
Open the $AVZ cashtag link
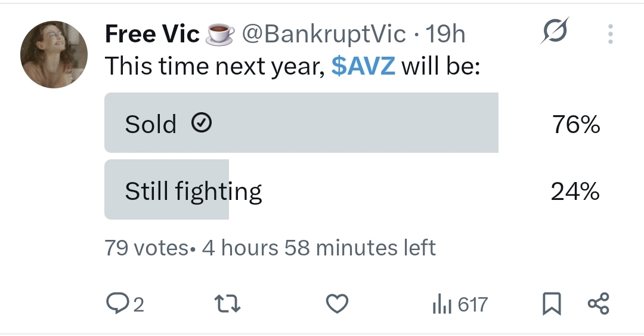[x=363, y=66]
